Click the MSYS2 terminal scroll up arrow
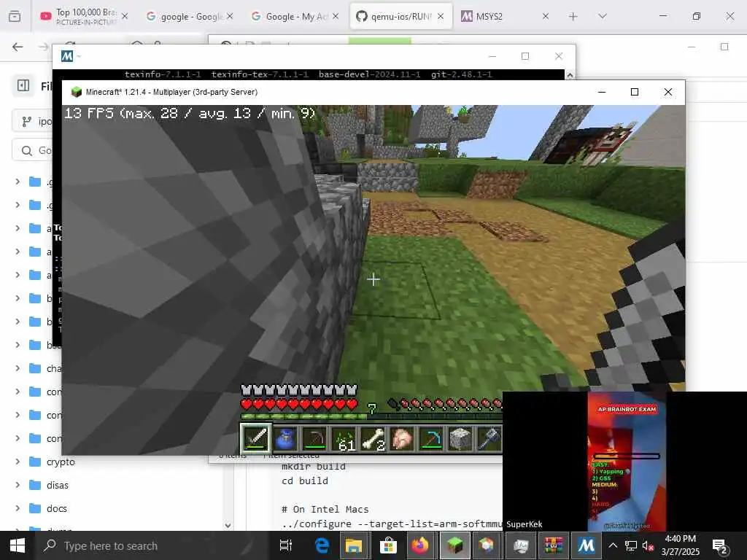The image size is (747, 560). 569,75
